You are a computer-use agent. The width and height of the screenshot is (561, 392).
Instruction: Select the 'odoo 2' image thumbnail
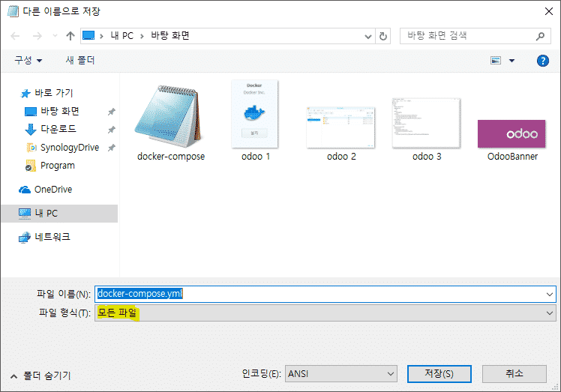click(x=340, y=127)
